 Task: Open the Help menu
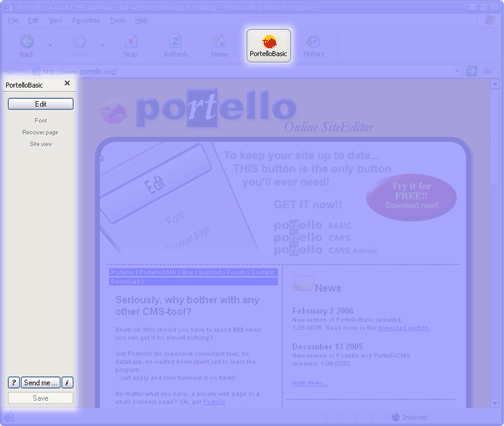tap(141, 21)
